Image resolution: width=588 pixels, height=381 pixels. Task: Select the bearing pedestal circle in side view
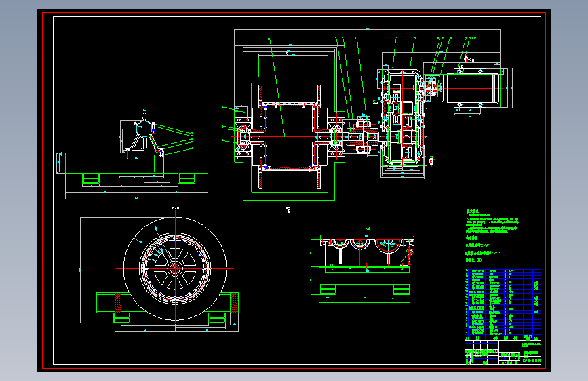[x=143, y=129]
